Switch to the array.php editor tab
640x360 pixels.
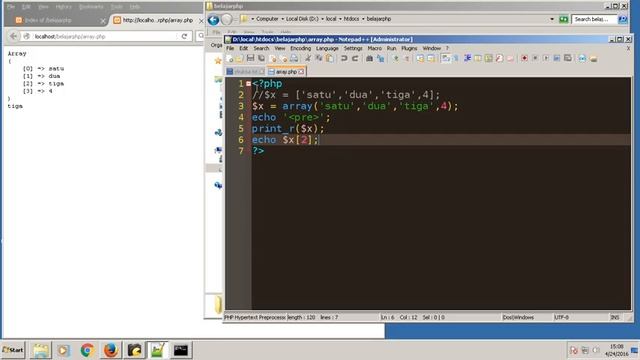pyautogui.click(x=286, y=71)
